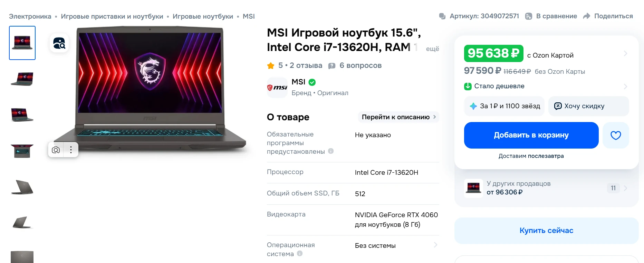Copy the article number 3049072571 icon

pos(442,16)
